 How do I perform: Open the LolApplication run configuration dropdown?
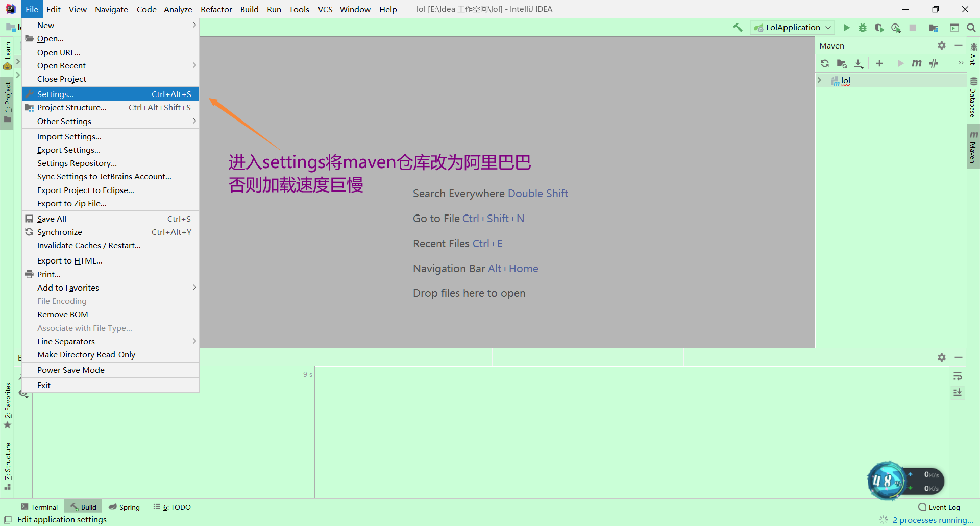click(x=793, y=28)
